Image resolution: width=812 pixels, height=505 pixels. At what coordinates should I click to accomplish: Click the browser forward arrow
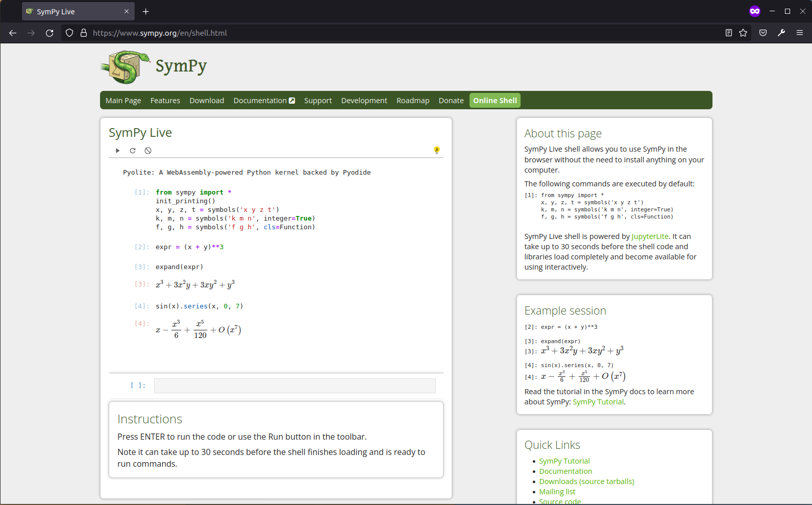[x=31, y=33]
